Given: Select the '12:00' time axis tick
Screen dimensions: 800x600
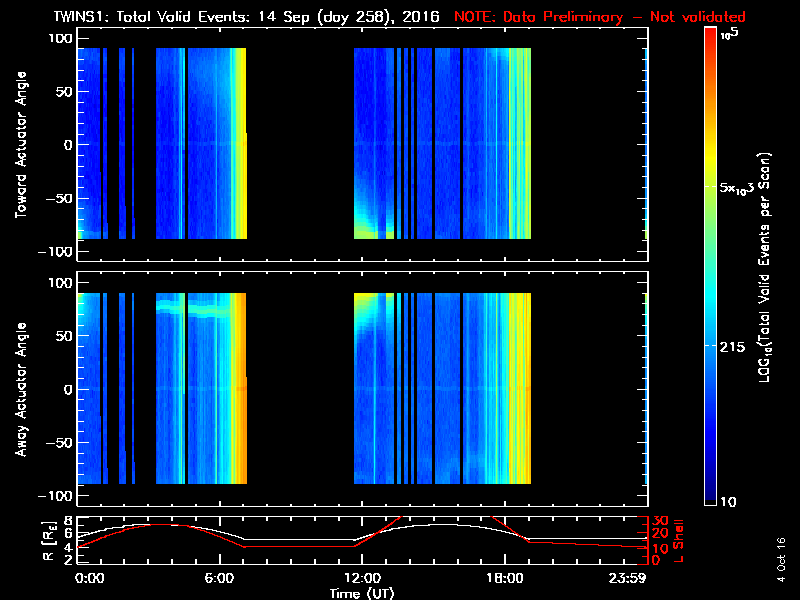Looking at the screenshot, I should [361, 579].
